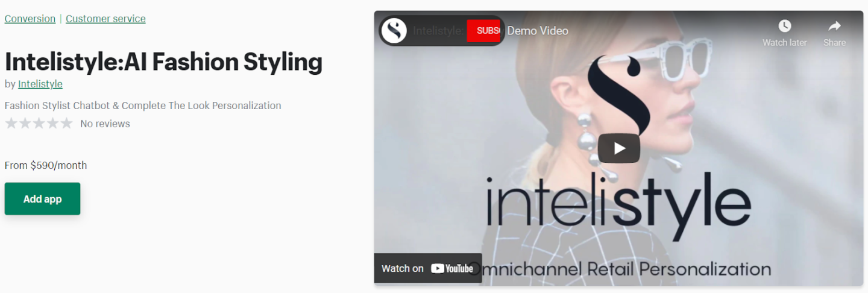
Task: Click the red Subscribe button
Action: click(x=485, y=30)
